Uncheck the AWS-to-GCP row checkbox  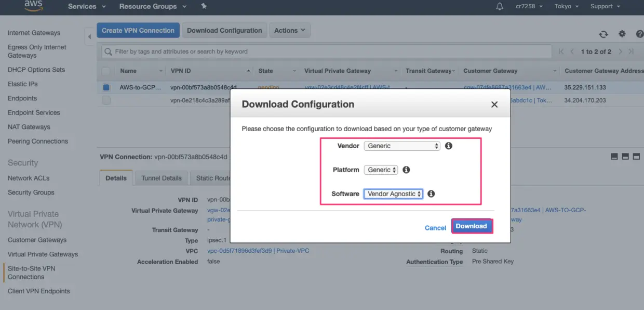coord(106,87)
